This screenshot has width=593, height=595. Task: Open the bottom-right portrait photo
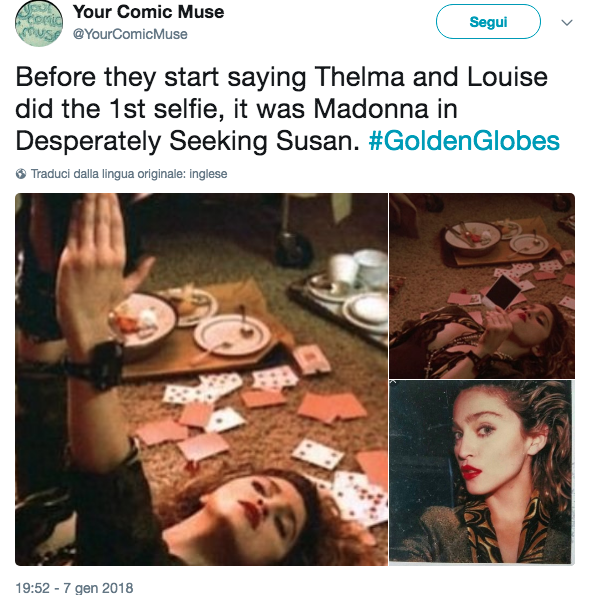[482, 472]
